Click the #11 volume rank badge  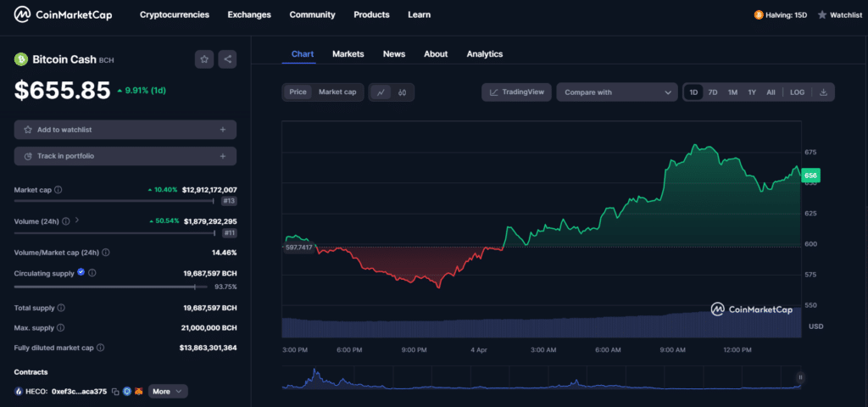(x=229, y=233)
